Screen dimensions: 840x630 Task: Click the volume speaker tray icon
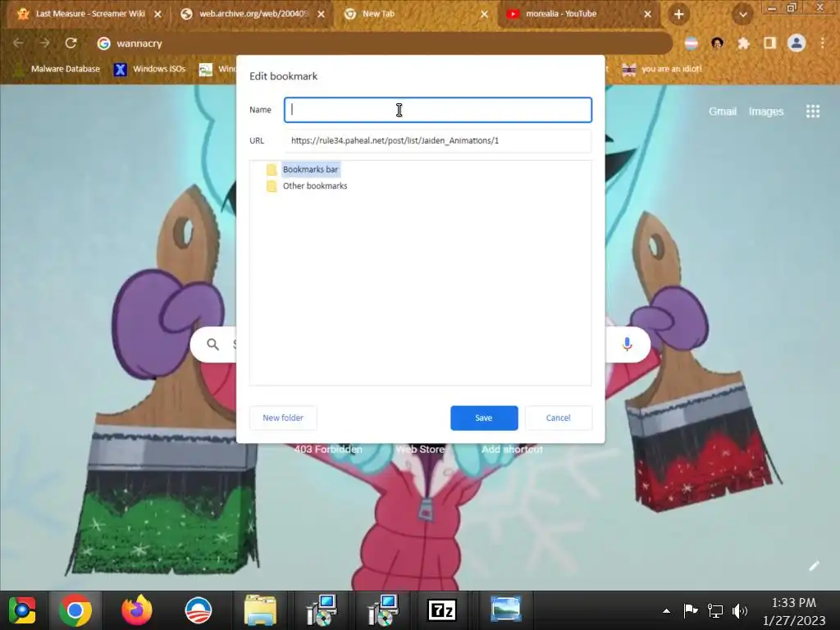pos(740,610)
